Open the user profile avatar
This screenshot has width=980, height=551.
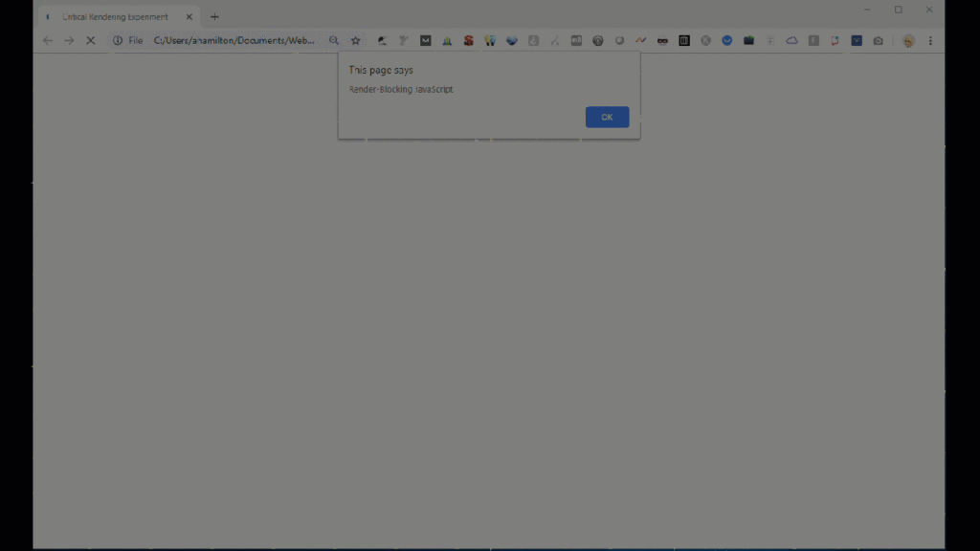coord(907,41)
